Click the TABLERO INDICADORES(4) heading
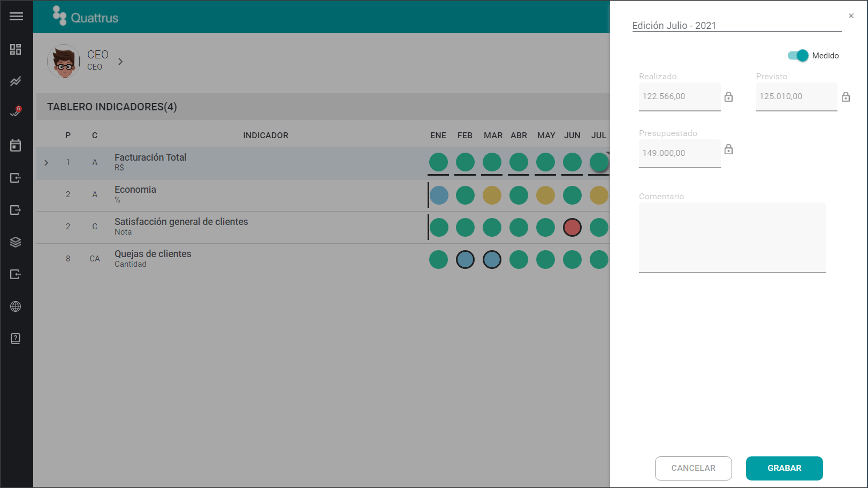Image resolution: width=868 pixels, height=488 pixels. (112, 107)
